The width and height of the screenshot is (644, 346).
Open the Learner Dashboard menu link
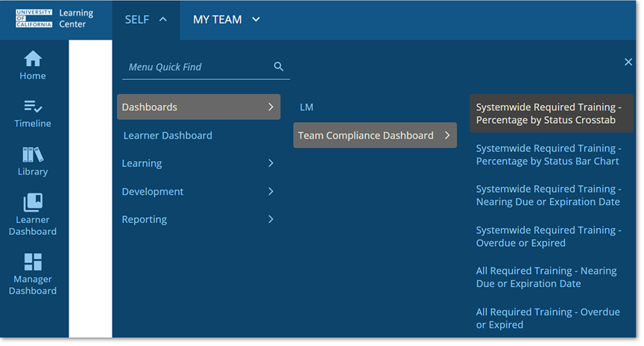[168, 135]
